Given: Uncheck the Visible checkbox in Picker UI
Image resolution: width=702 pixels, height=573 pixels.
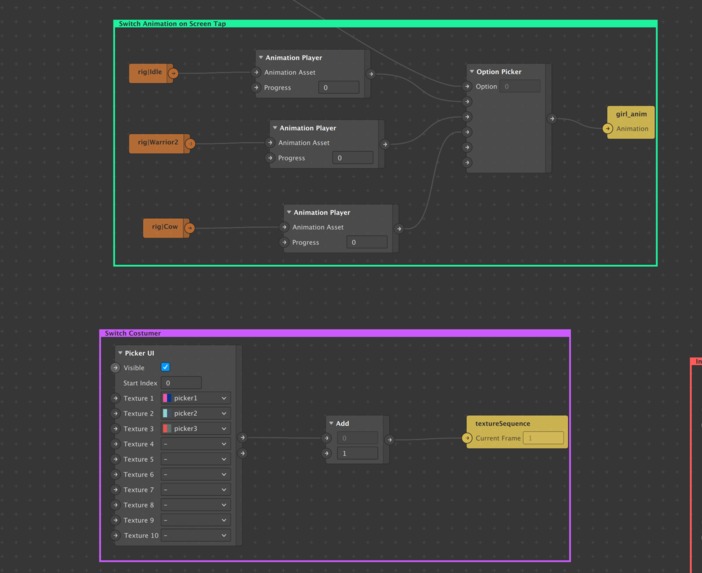Looking at the screenshot, I should point(165,367).
